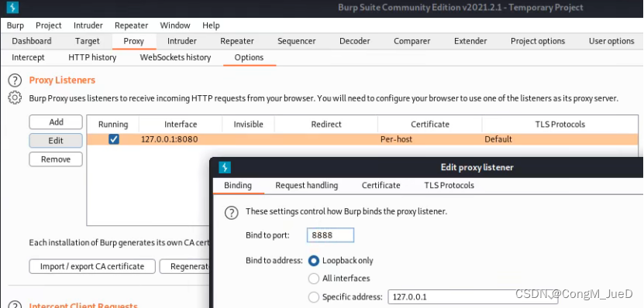644x308 pixels.
Task: Open the Burp menu
Action: pyautogui.click(x=15, y=26)
